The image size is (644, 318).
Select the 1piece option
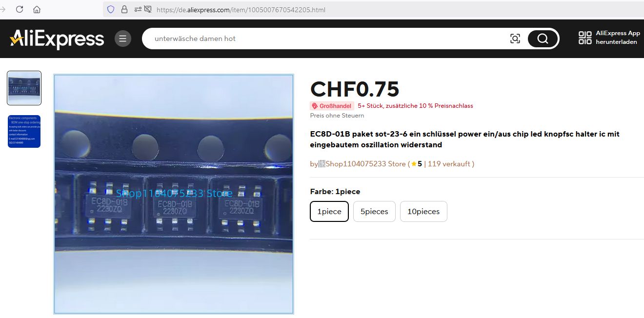329,211
